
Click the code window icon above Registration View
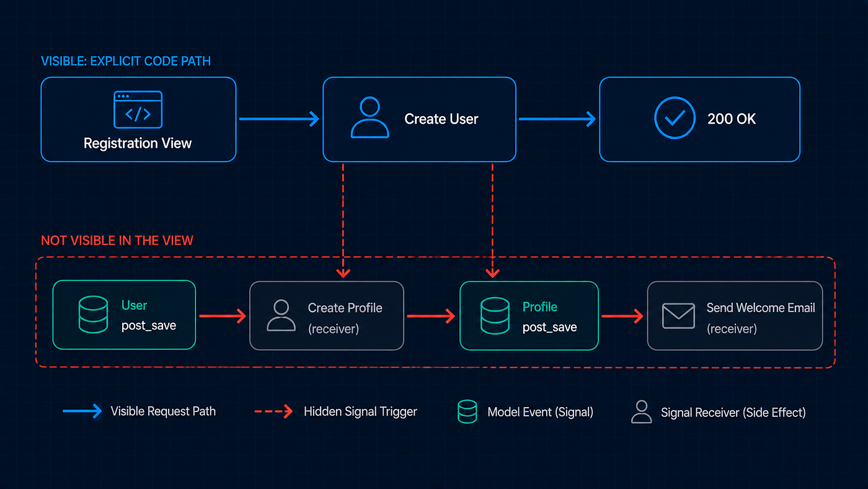point(138,109)
